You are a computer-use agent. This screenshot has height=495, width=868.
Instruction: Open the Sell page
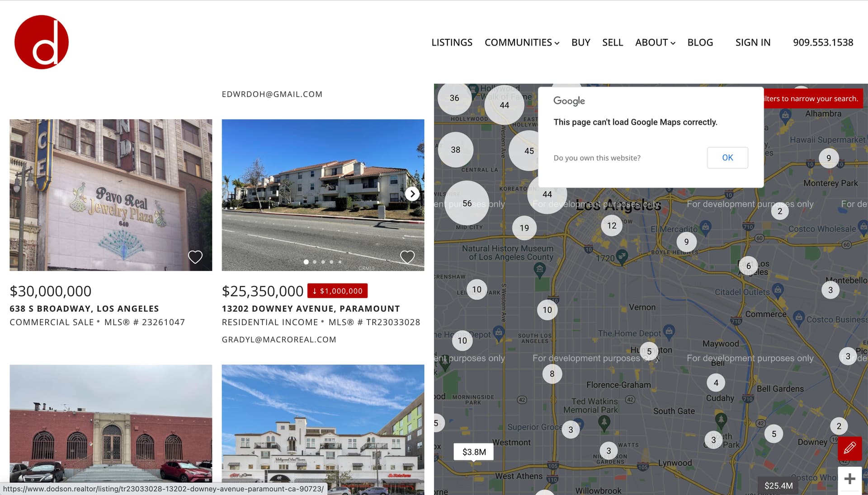coord(613,42)
